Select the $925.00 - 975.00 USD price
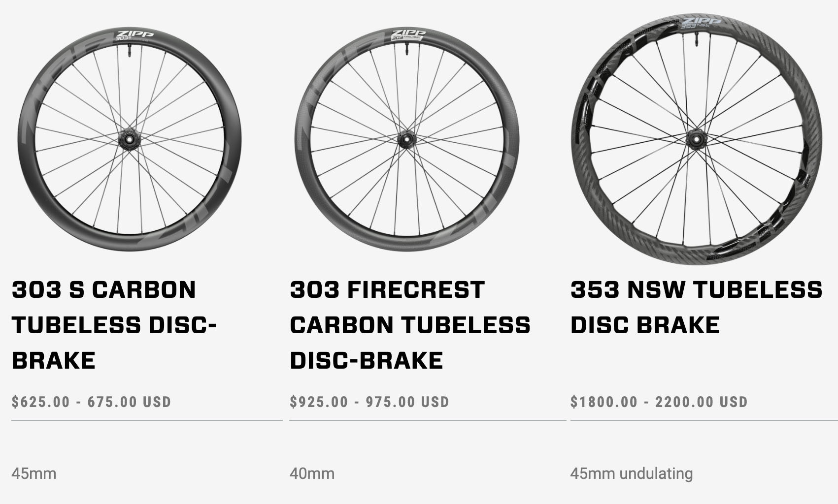This screenshot has height=504, width=838. (x=369, y=402)
